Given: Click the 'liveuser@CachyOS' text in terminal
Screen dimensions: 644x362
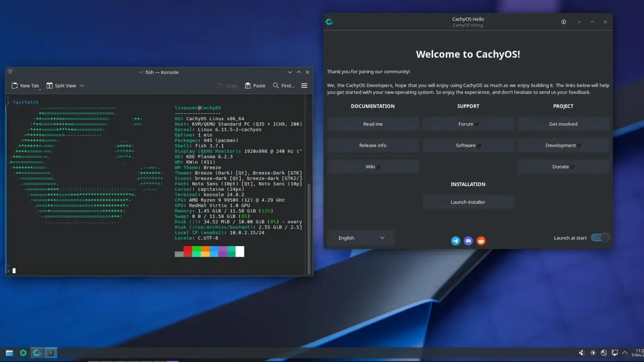Looking at the screenshot, I should coord(198,108).
